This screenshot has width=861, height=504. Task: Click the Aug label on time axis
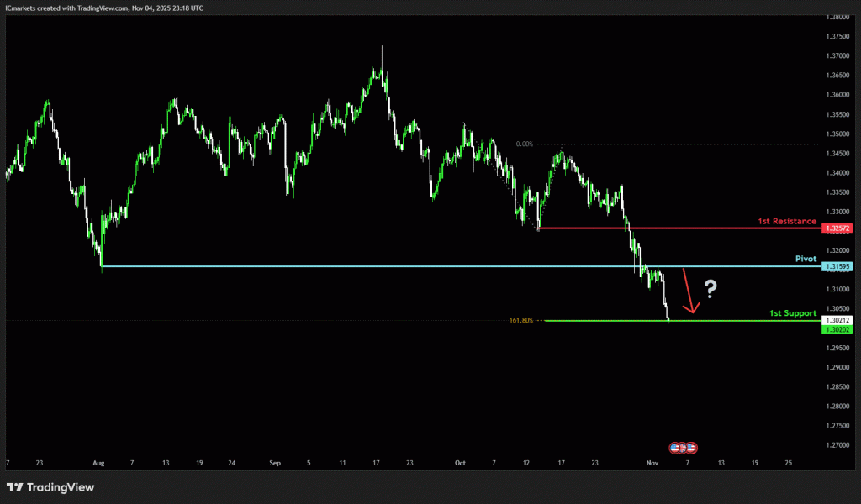click(98, 463)
